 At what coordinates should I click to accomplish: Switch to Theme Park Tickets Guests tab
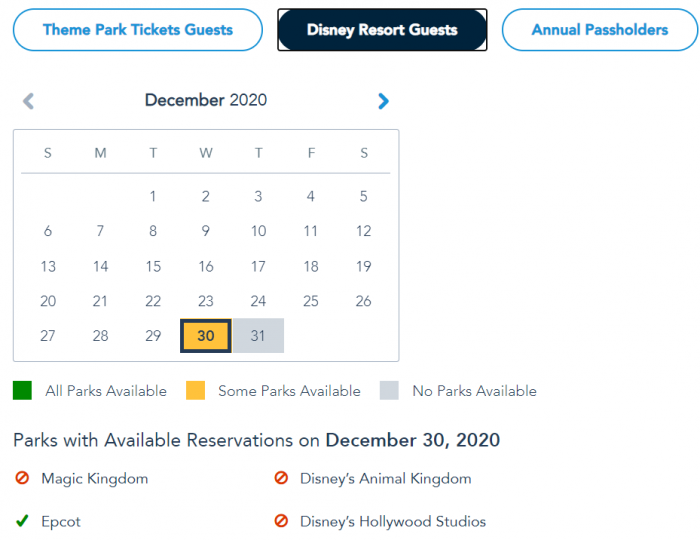[138, 30]
